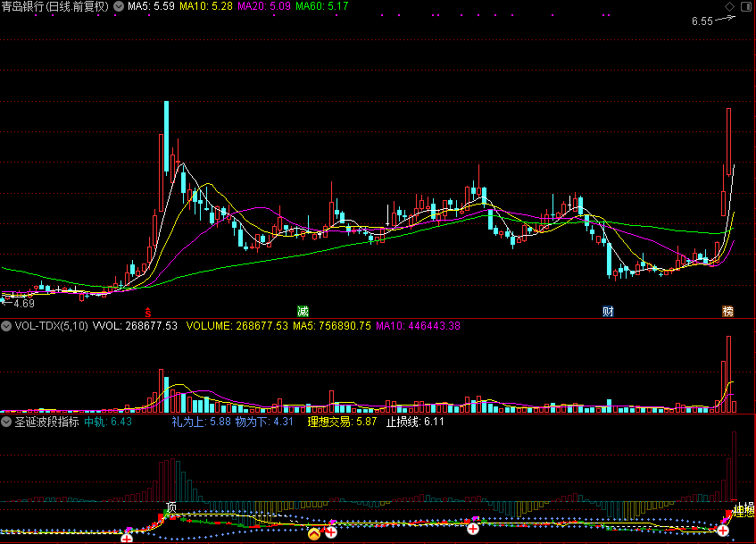The height and width of the screenshot is (544, 756).
Task: Click the diamond icon at chart top-right
Action: coord(729,6)
